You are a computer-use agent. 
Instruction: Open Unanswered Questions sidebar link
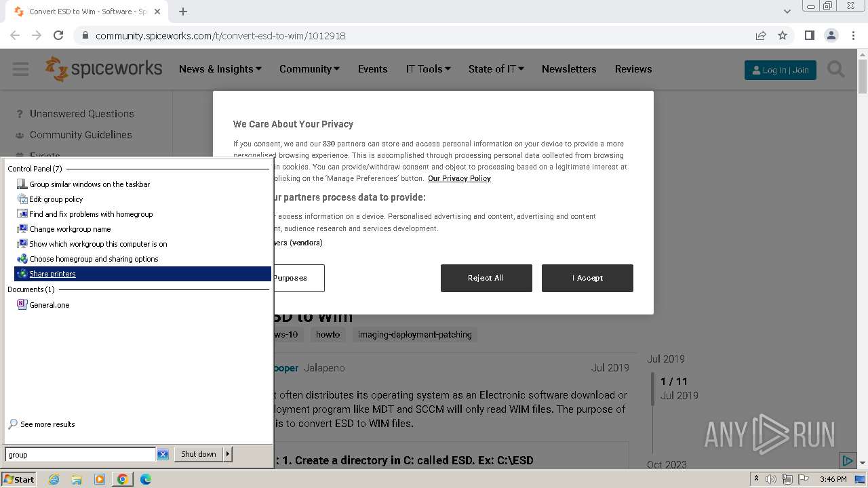pos(82,114)
